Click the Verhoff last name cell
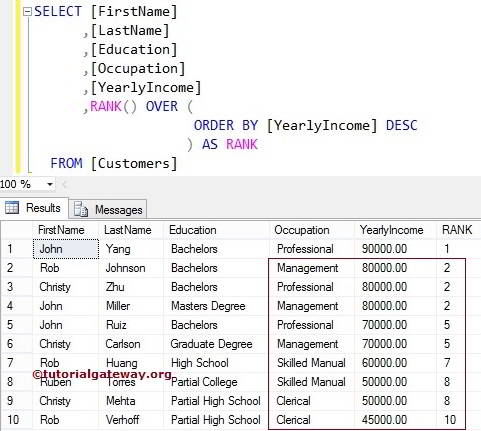 click(x=131, y=420)
